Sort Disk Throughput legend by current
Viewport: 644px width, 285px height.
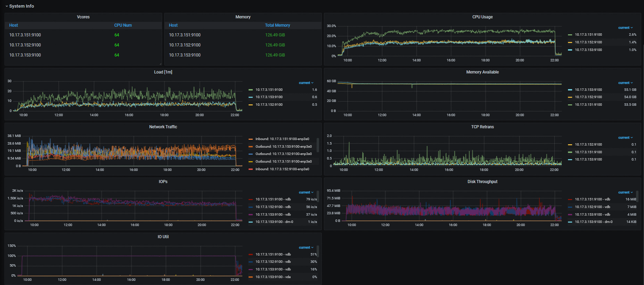coord(625,192)
